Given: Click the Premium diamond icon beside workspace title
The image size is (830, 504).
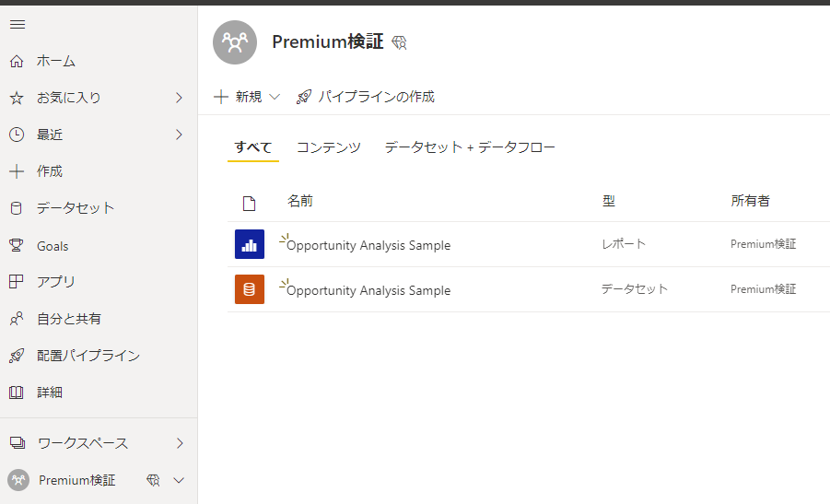Looking at the screenshot, I should click(399, 42).
